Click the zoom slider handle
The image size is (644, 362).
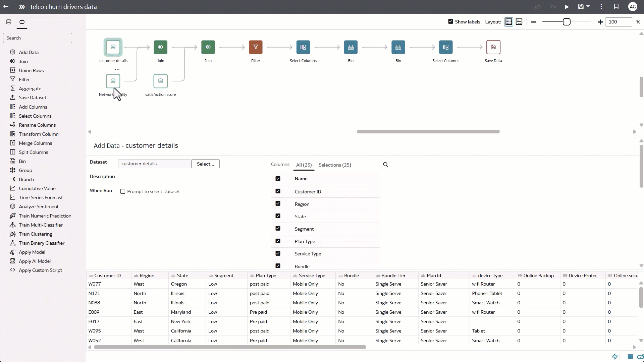click(567, 22)
